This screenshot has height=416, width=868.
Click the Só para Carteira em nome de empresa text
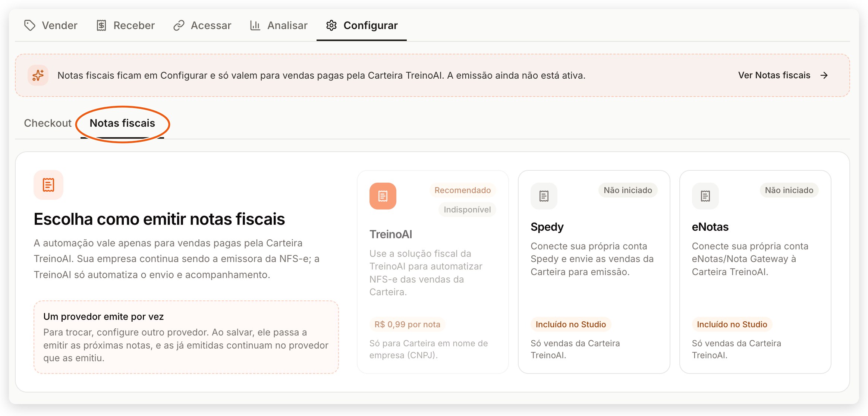click(429, 349)
